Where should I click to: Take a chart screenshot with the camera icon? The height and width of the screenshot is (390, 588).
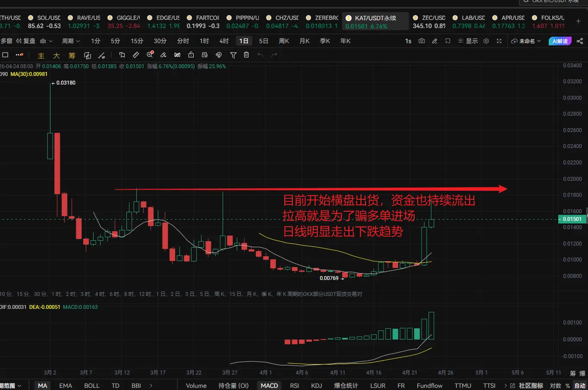coord(421,41)
